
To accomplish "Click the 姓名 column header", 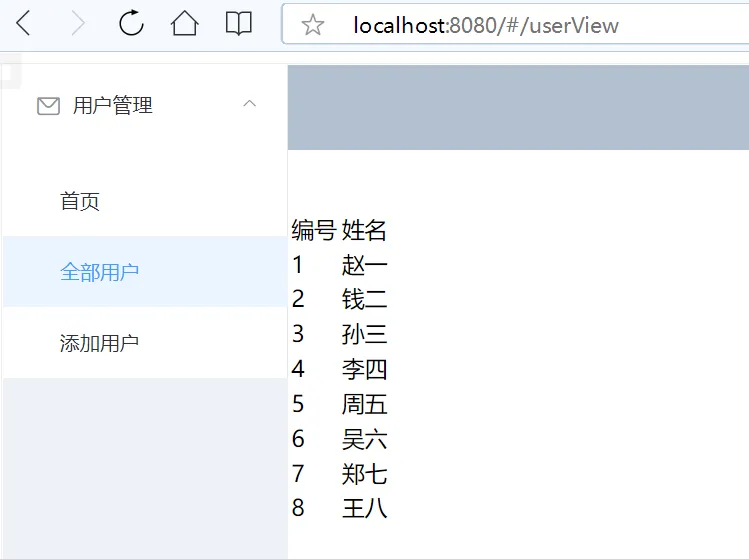I will click(x=364, y=230).
